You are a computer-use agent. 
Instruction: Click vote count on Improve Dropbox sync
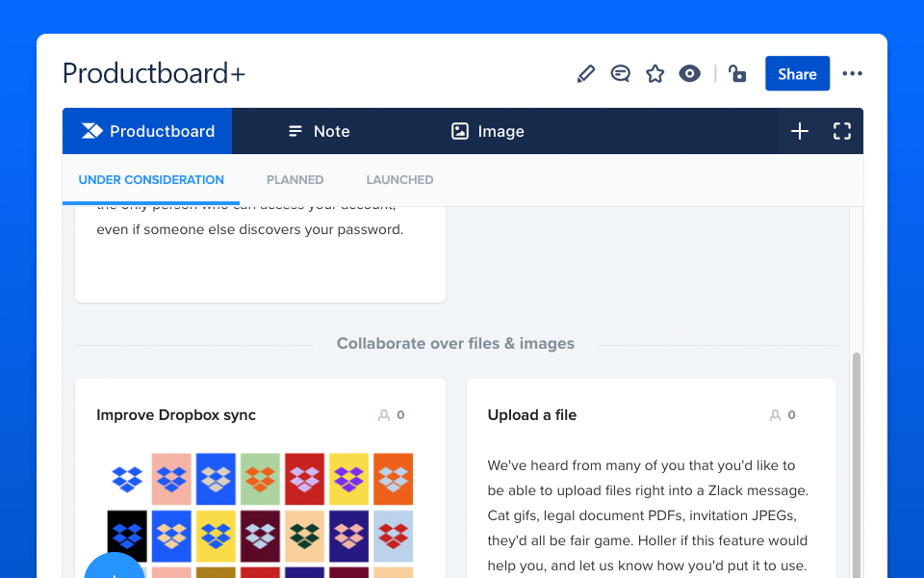coord(392,415)
